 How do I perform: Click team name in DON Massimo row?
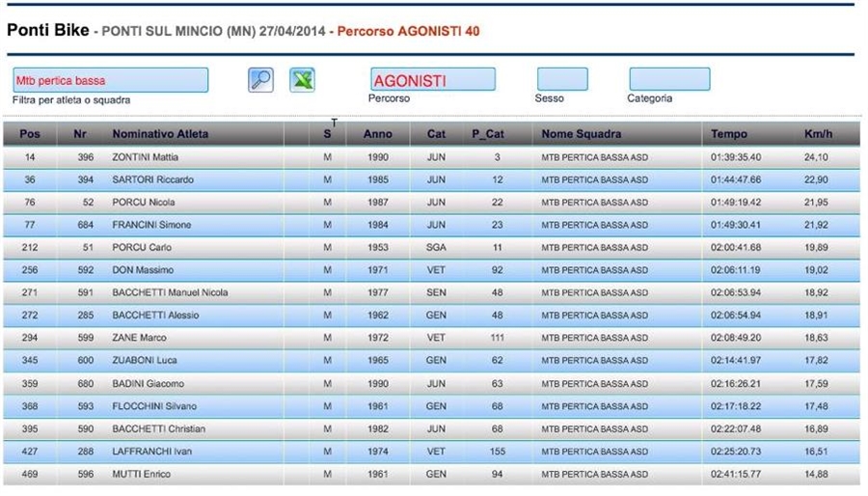point(594,270)
